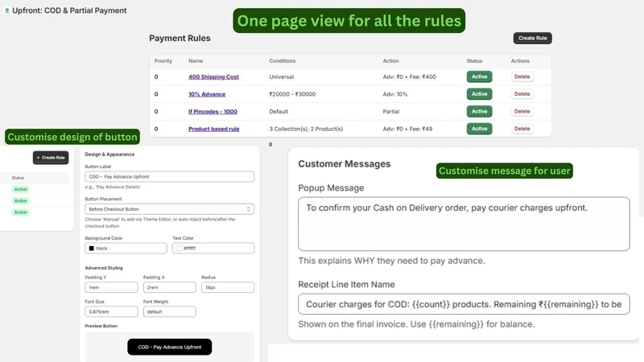
Task: Click the Background Color text field
Action: click(126, 249)
